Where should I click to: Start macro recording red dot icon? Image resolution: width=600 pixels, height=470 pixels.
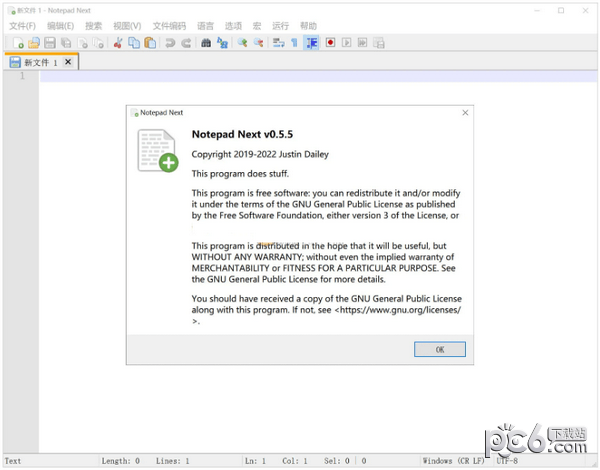coord(330,43)
